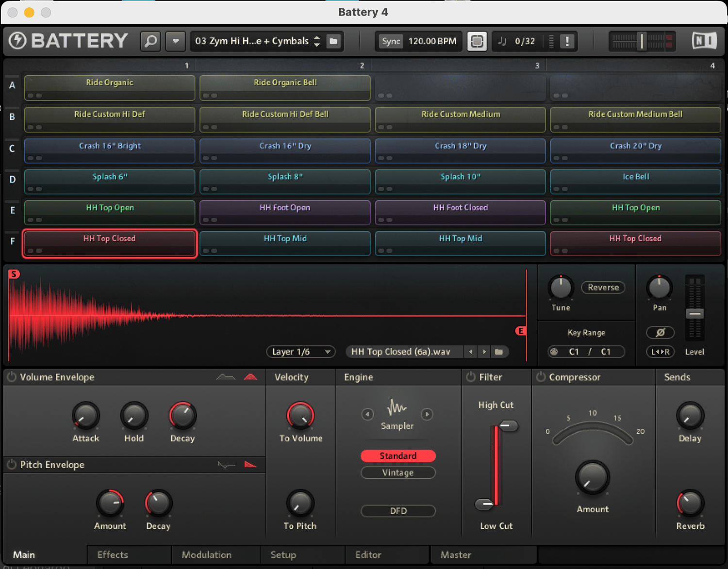728x569 pixels.
Task: Select the red Volume Envelope shape icon
Action: point(250,377)
